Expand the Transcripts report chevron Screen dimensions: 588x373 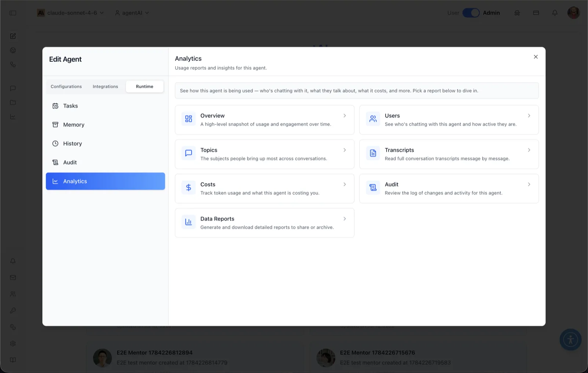pos(529,150)
